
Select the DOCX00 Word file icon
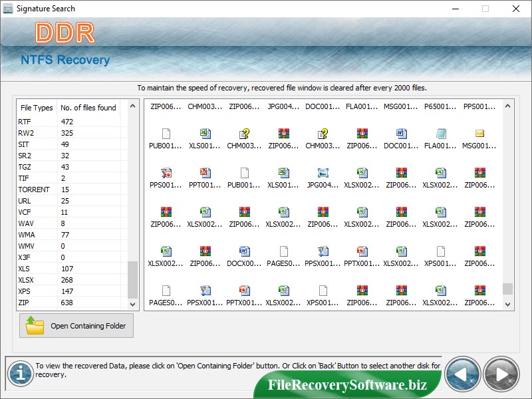(244, 251)
